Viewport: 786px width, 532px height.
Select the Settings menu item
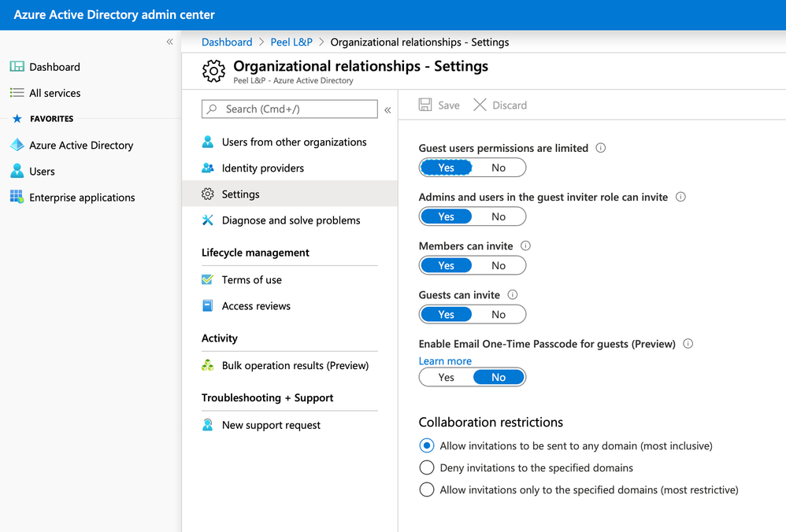[240, 194]
